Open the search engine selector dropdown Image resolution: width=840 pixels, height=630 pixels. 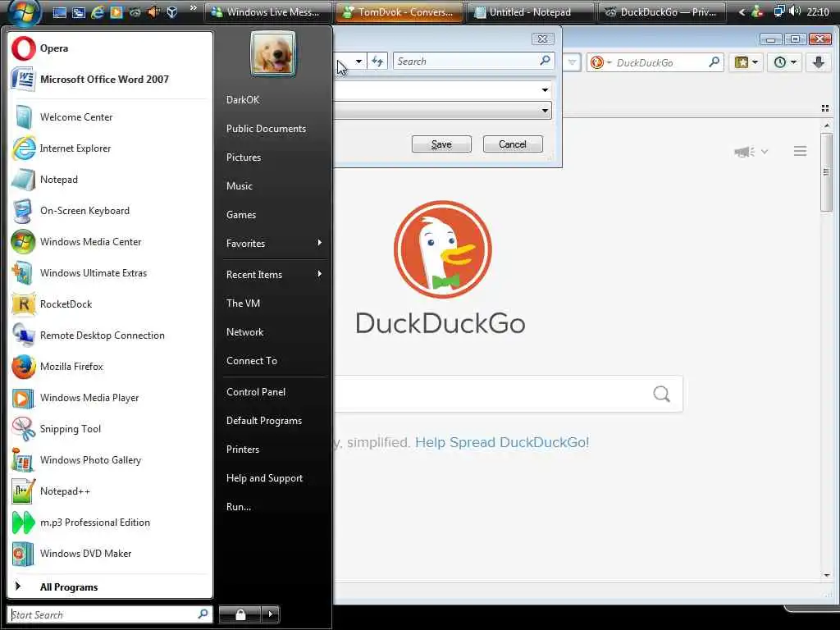(x=600, y=62)
